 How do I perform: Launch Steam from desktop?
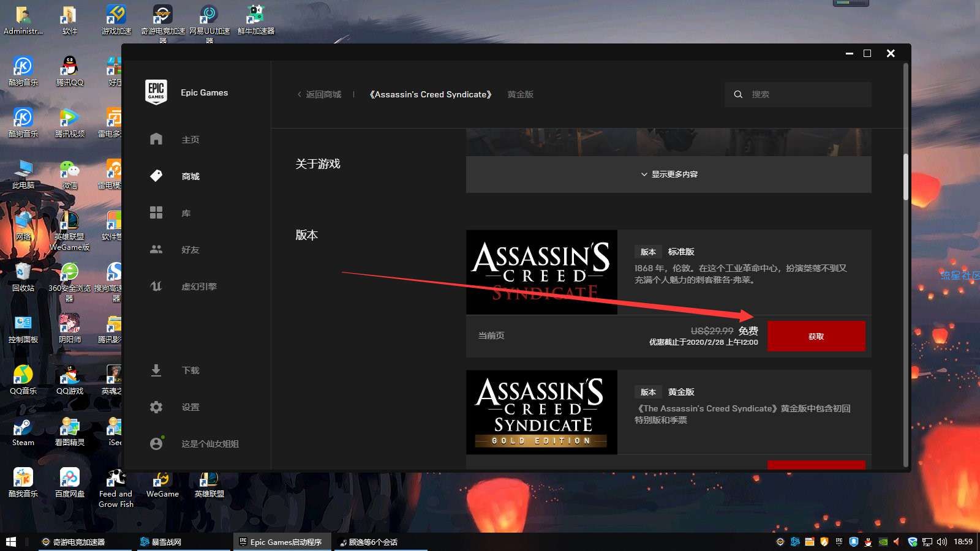pyautogui.click(x=23, y=431)
